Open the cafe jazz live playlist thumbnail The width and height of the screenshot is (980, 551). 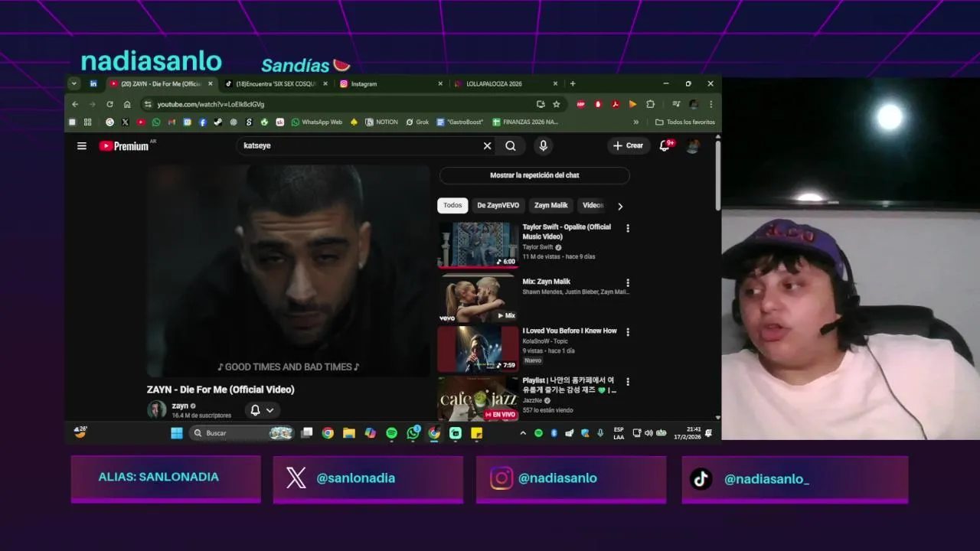pos(478,398)
